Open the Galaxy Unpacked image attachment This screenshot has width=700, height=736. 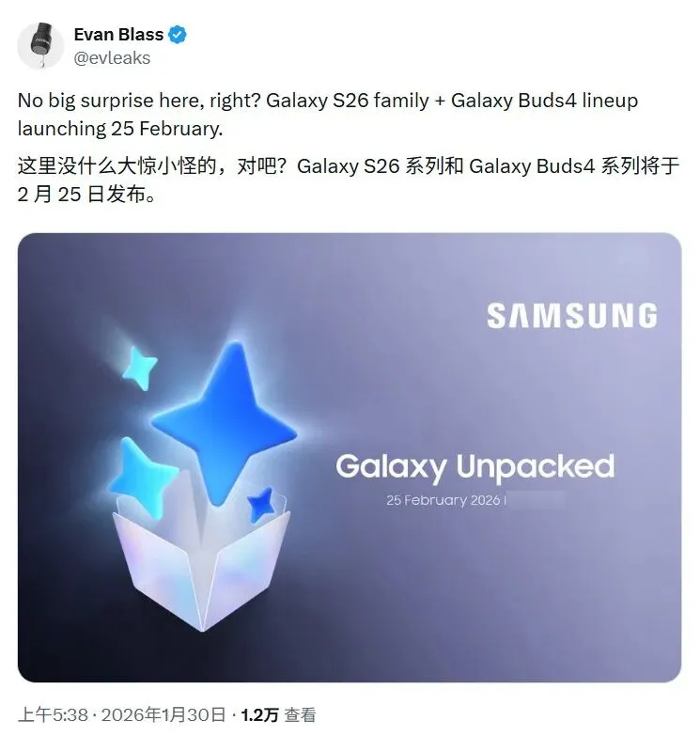(x=350, y=457)
